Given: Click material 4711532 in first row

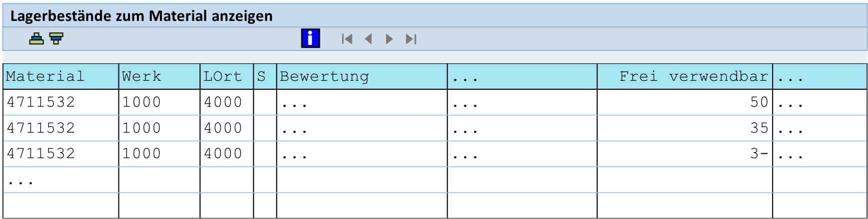Looking at the screenshot, I should click(41, 102).
